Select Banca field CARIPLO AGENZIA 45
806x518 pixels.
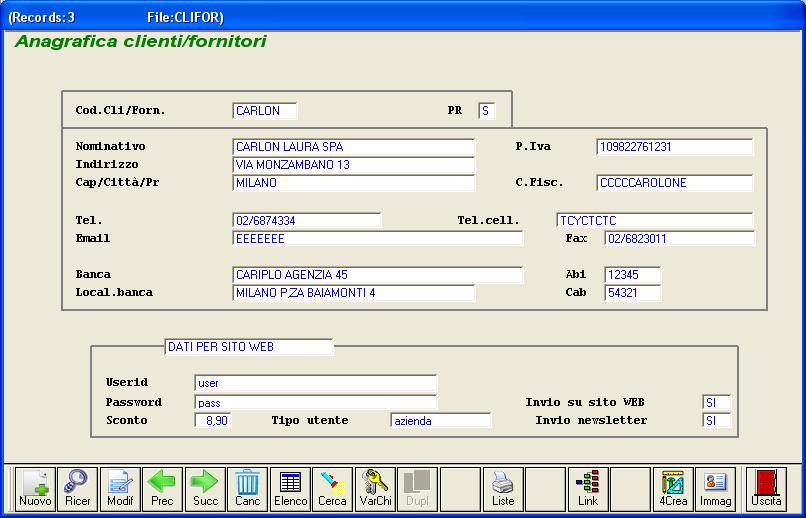coord(377,275)
